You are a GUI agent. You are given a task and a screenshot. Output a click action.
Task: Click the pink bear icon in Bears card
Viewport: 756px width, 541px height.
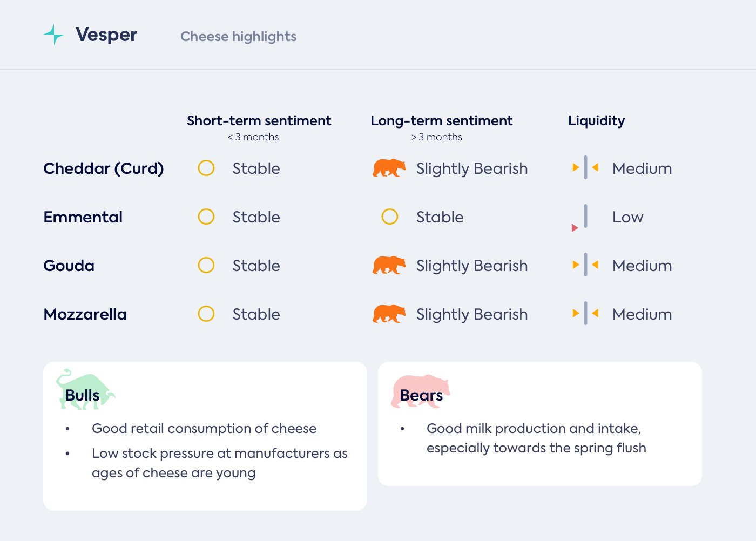(420, 390)
